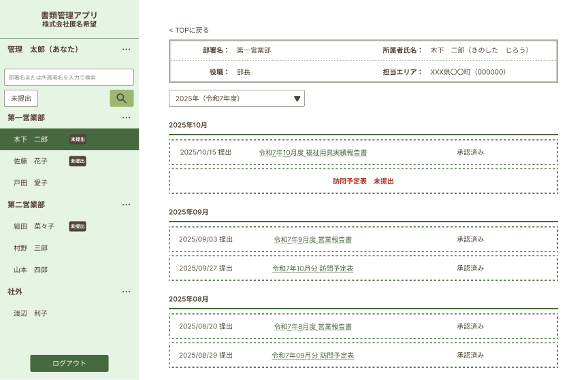The width and height of the screenshot is (588, 380).
Task: Click the magnifying glass search button
Action: [122, 98]
